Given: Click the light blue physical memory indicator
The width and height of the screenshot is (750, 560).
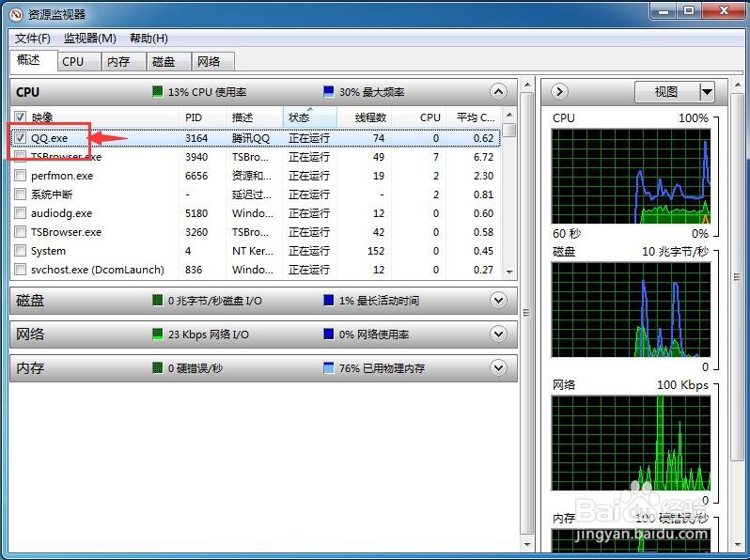Looking at the screenshot, I should point(329,367).
